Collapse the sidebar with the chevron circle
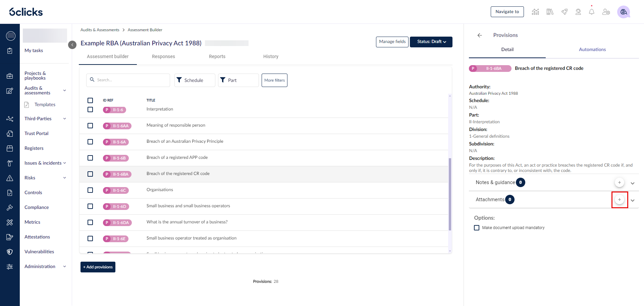The width and height of the screenshot is (644, 306). pos(72,45)
